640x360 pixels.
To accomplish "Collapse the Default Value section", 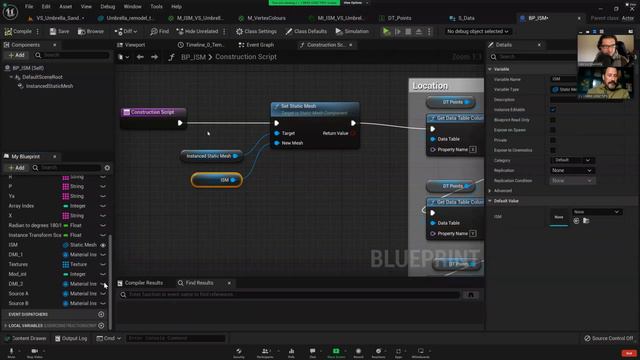I will [x=490, y=201].
